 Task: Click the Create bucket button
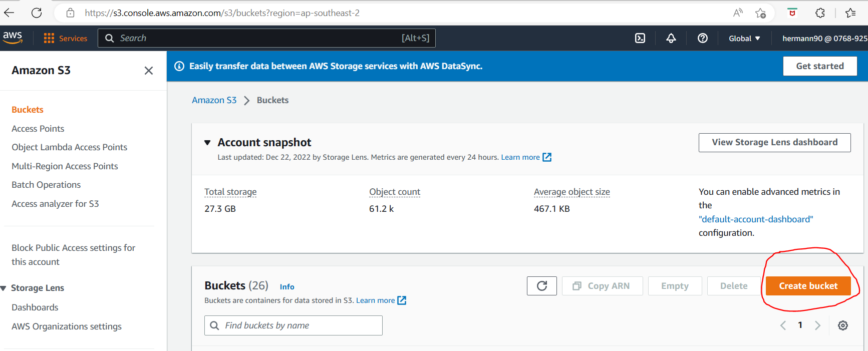click(808, 286)
